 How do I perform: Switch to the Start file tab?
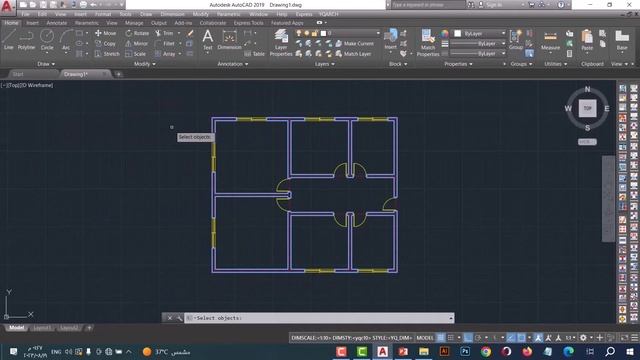coord(18,74)
